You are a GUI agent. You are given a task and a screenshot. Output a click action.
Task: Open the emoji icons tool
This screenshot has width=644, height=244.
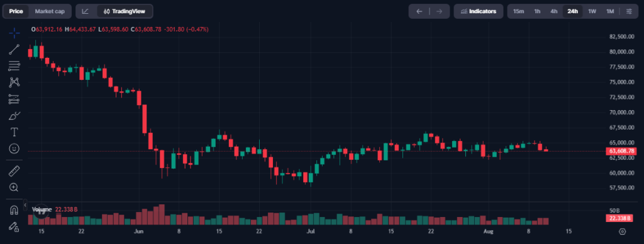point(14,148)
